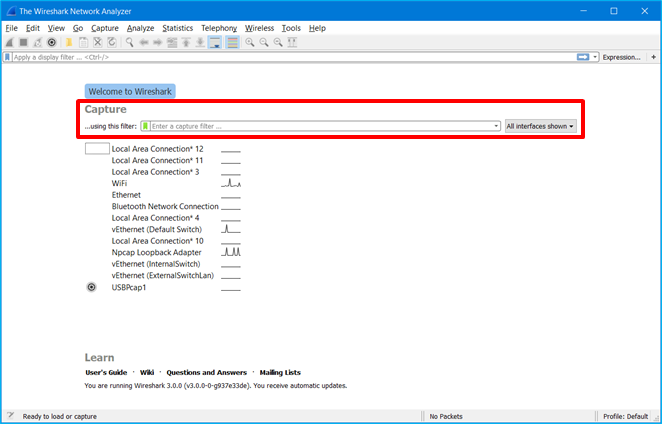This screenshot has width=662, height=424.
Task: Close this capture file icon
Action: (98, 42)
